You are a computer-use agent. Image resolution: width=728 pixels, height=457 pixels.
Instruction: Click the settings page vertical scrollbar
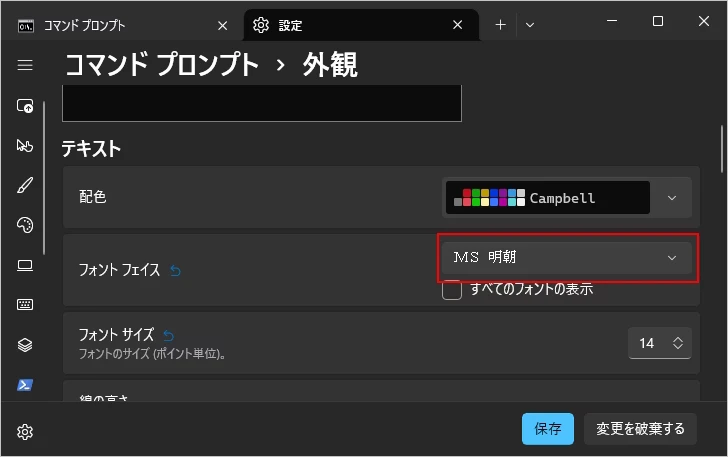[x=722, y=149]
